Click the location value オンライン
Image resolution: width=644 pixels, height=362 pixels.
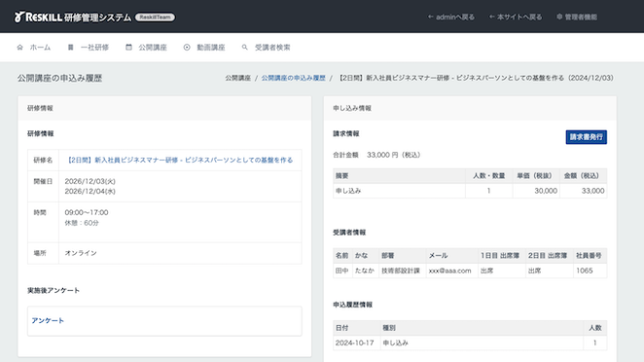(x=81, y=253)
